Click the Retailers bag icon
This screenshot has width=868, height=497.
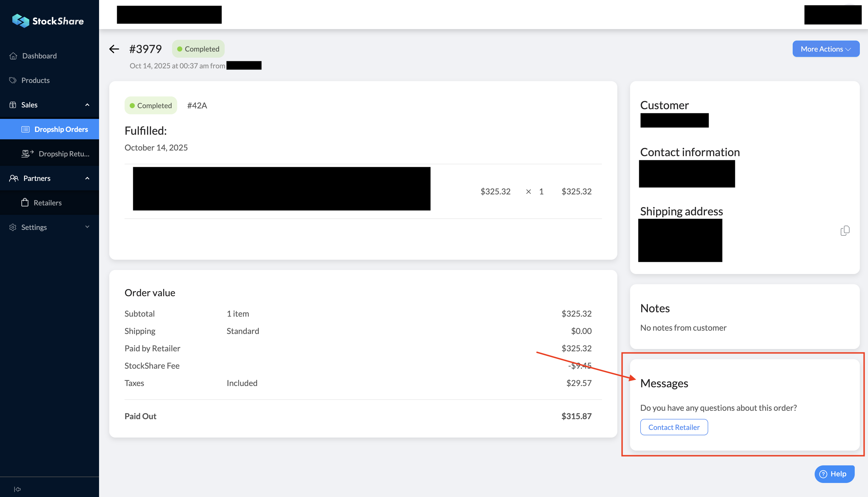(25, 203)
